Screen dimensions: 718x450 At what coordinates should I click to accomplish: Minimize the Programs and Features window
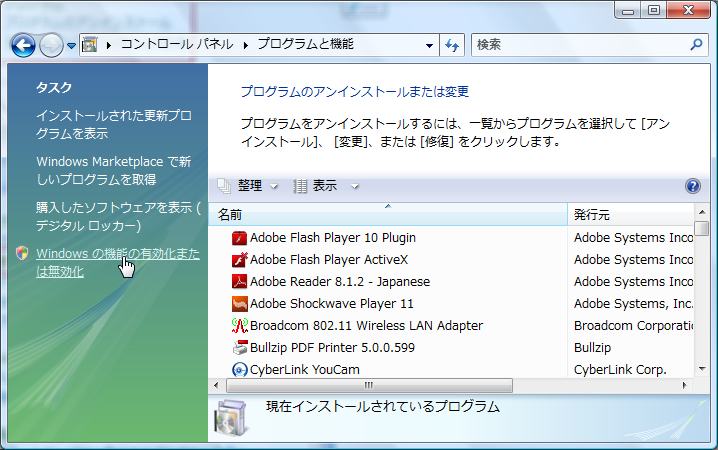[x=628, y=11]
